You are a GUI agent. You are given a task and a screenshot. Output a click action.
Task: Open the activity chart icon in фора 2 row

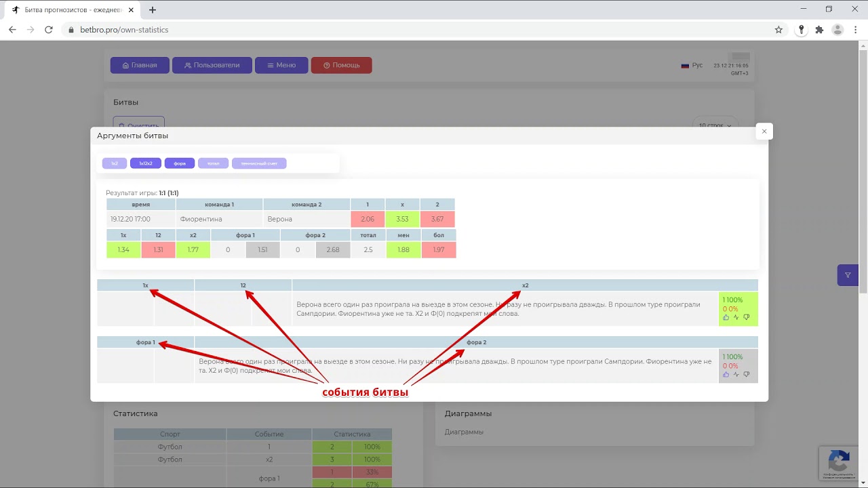point(736,374)
